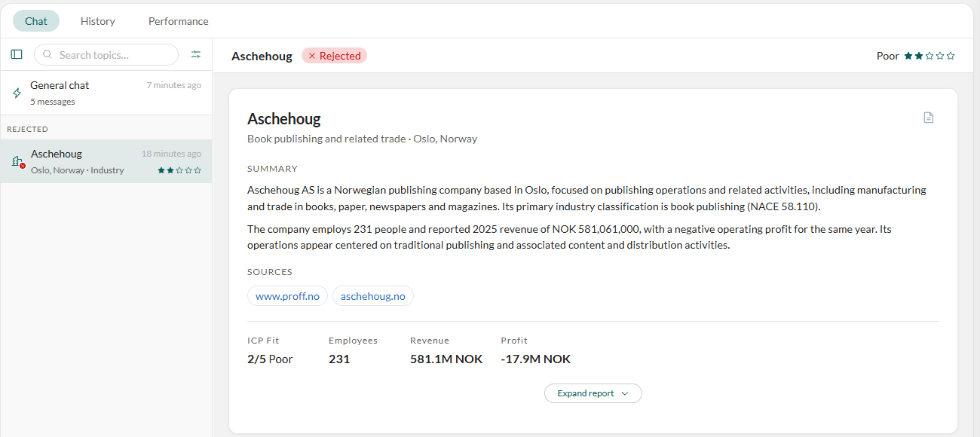980x437 pixels.
Task: Click the star rating in sidebar item
Action: click(x=179, y=170)
